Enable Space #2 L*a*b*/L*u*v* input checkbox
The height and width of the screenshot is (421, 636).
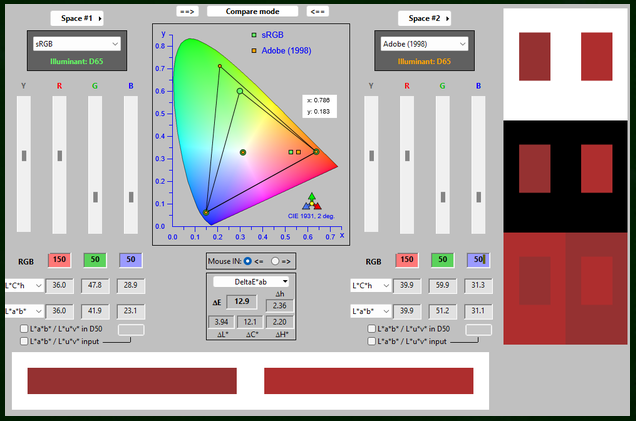tap(372, 341)
